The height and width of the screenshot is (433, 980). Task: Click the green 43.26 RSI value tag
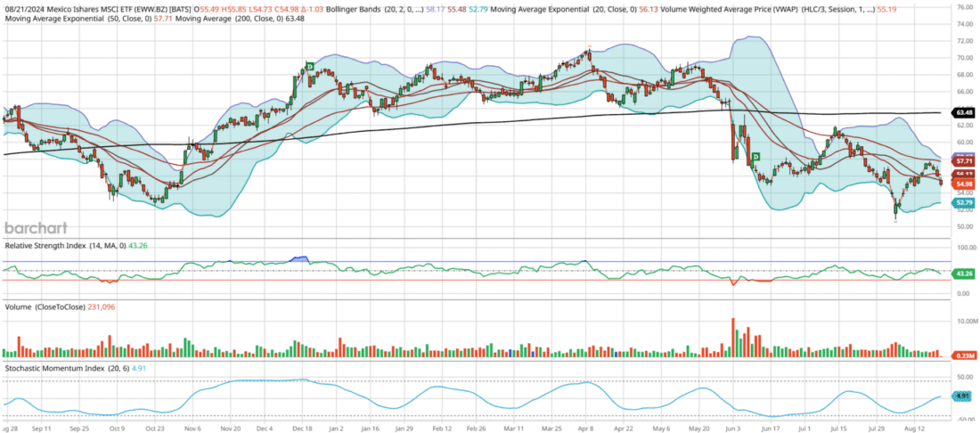(x=963, y=274)
